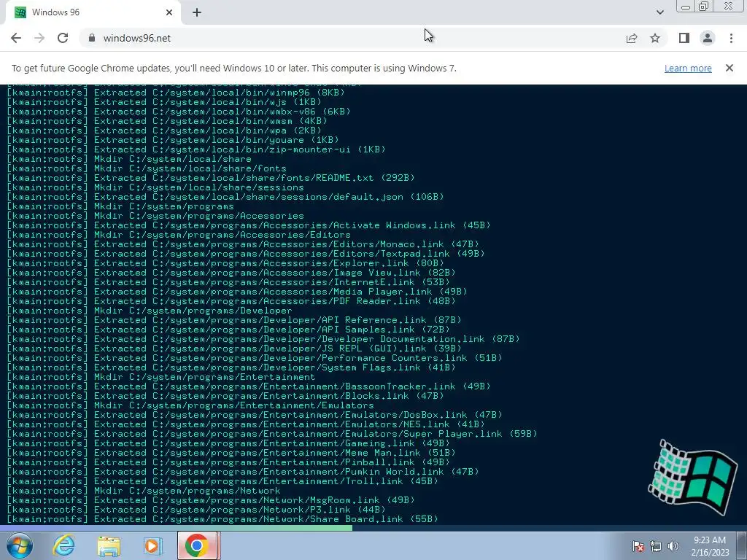Click the 'Troll.link (45B)' log line

(222, 481)
